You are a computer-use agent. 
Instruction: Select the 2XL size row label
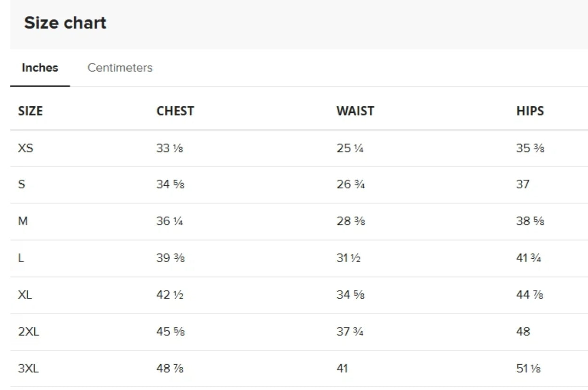(x=28, y=332)
